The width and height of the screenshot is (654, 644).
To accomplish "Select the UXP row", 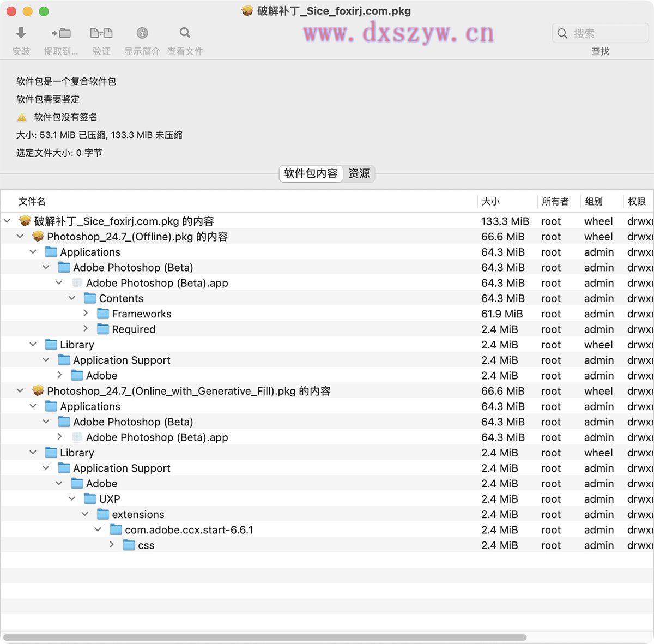I will (327, 499).
